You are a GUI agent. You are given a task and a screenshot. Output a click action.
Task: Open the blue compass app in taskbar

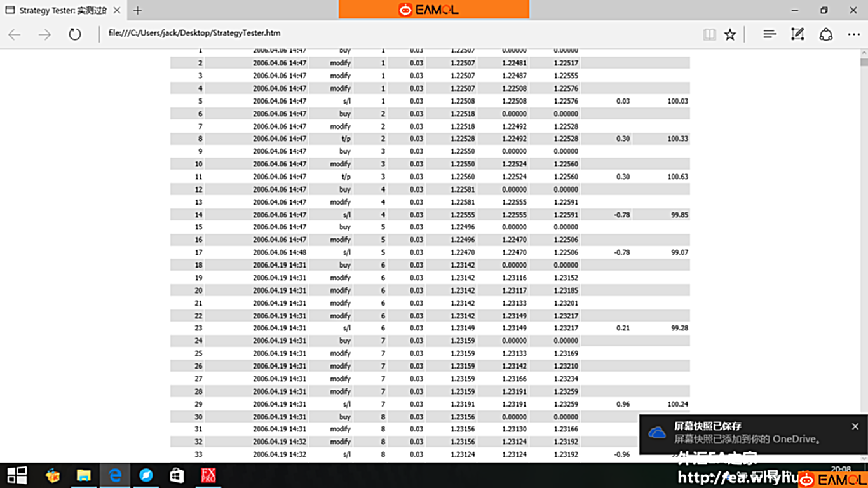(146, 475)
